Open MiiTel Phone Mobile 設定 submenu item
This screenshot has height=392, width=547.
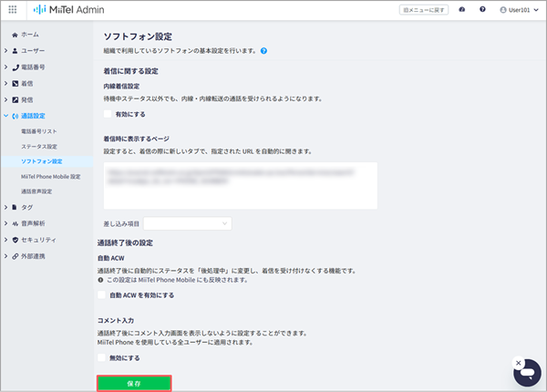(x=50, y=177)
